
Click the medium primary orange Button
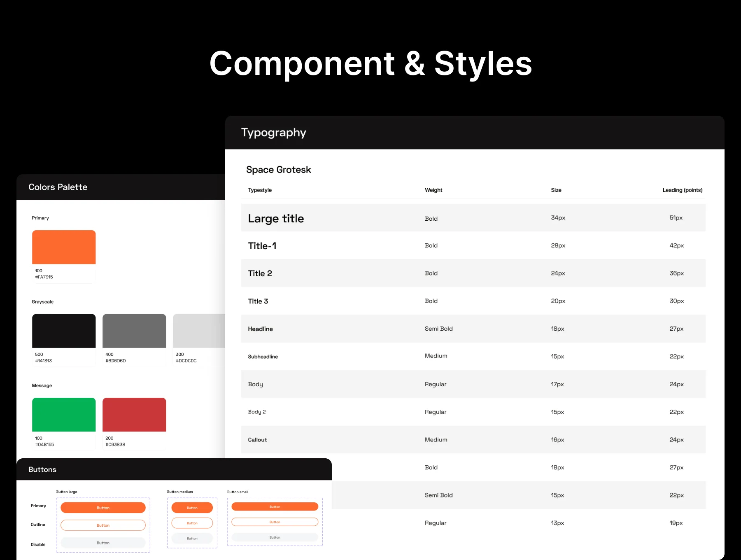192,508
